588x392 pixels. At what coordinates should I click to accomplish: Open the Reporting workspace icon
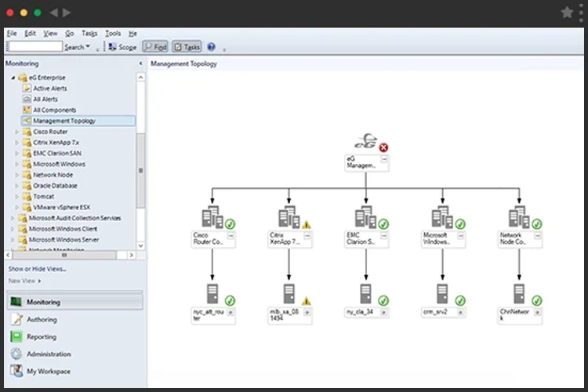pos(16,336)
